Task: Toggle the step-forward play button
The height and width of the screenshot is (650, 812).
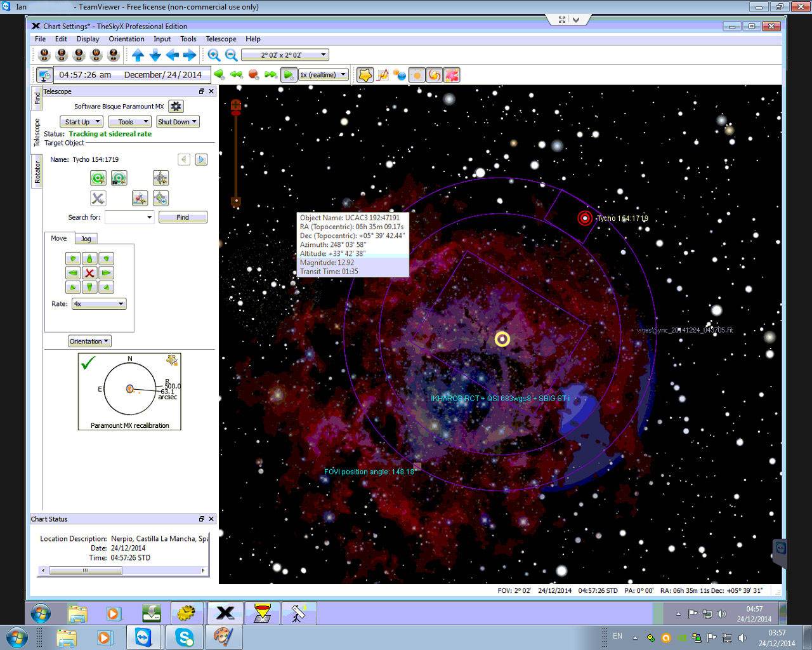Action: tap(288, 74)
